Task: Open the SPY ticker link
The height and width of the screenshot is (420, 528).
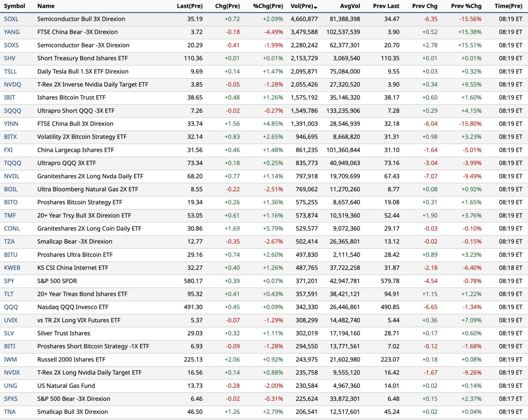Action: click(9, 281)
